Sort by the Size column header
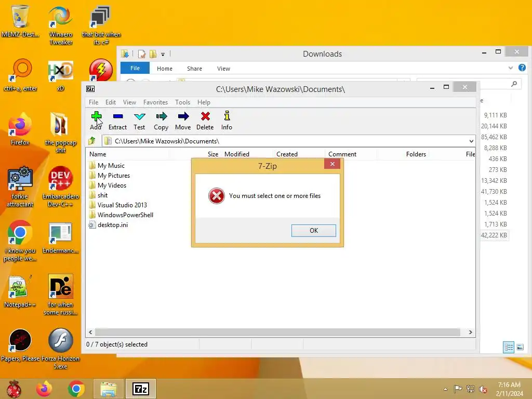 click(195, 154)
